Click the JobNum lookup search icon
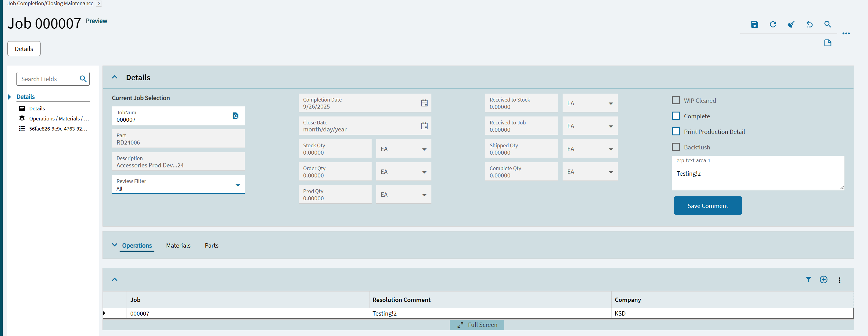This screenshot has height=336, width=868. 236,116
